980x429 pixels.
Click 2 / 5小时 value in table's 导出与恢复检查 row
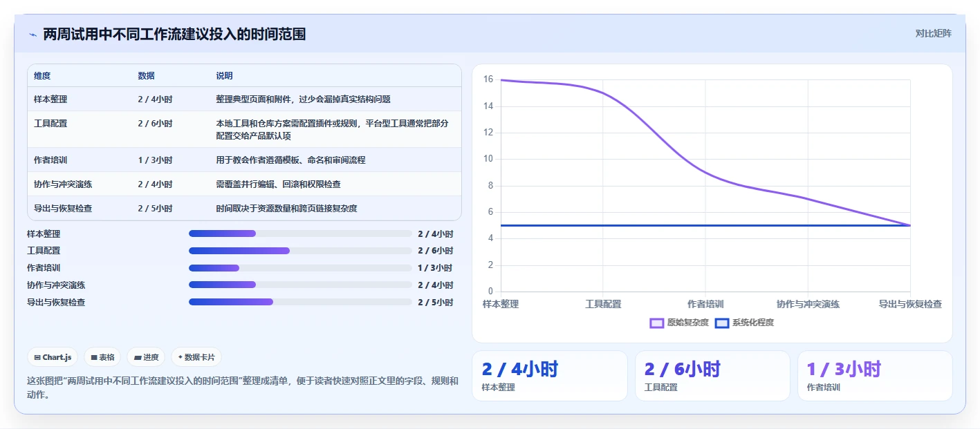pos(155,209)
